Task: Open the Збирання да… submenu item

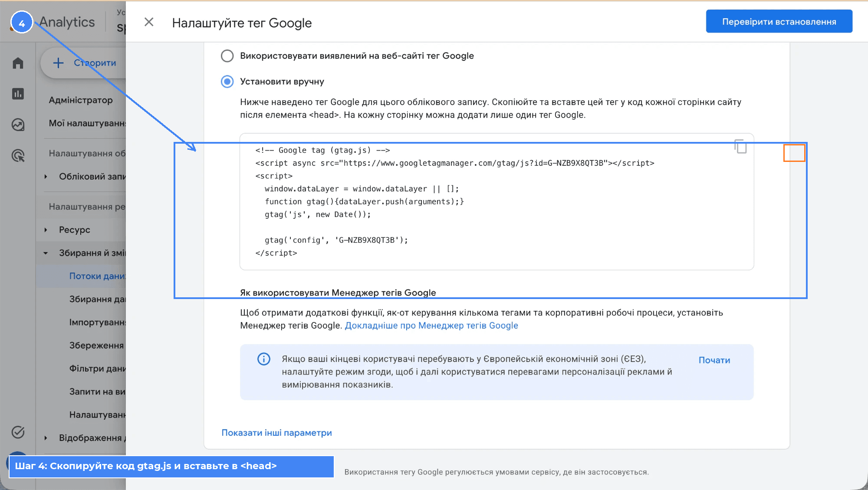Action: [98, 299]
